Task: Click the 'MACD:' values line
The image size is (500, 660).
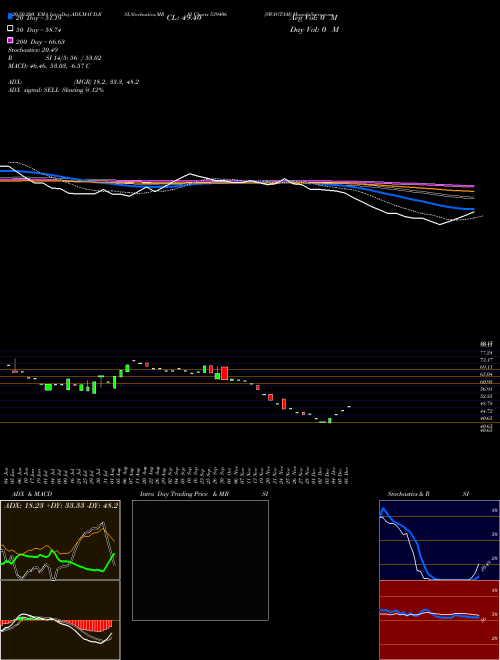Action: (49, 66)
